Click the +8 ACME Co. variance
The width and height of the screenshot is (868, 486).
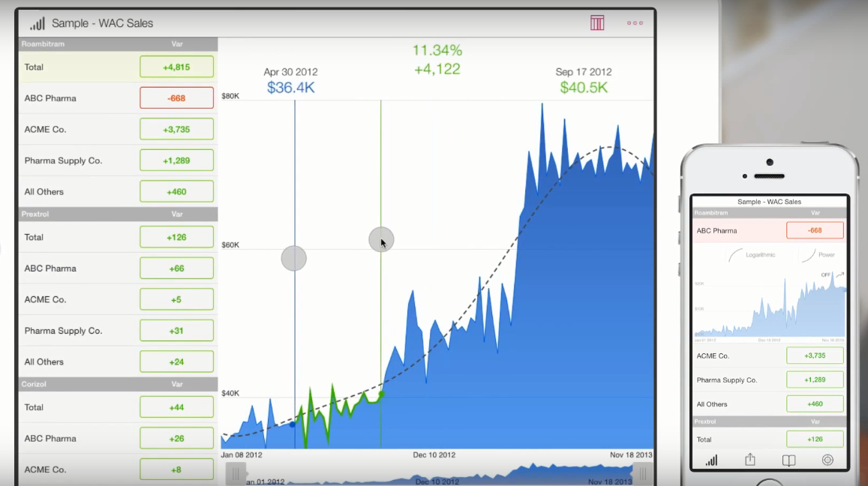pyautogui.click(x=176, y=469)
